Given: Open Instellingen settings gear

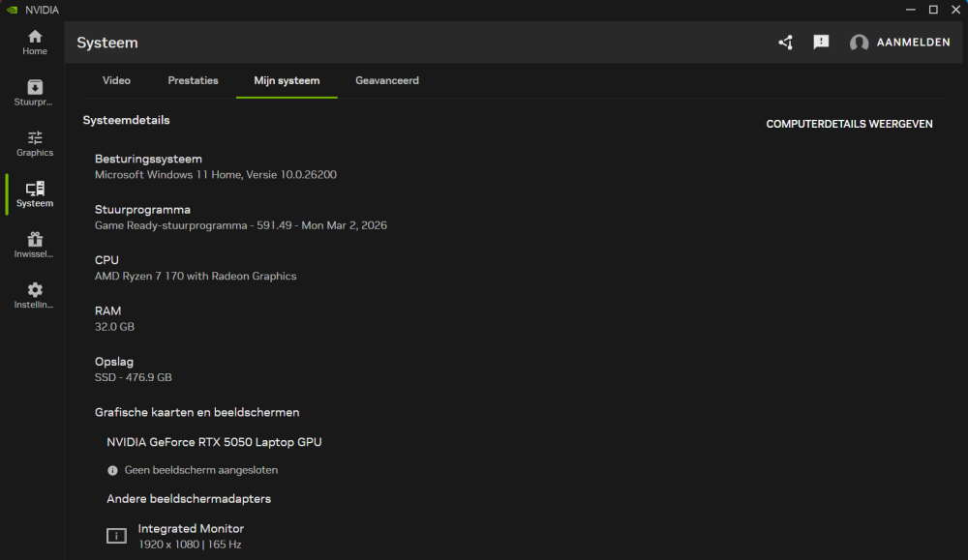Looking at the screenshot, I should pos(35,295).
